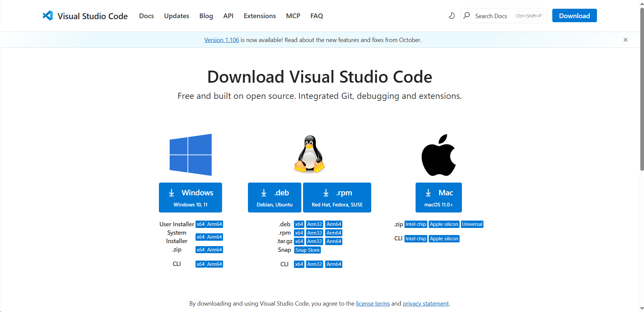The height and width of the screenshot is (312, 644).
Task: Select Linux .rpm x64 download
Action: click(x=299, y=233)
